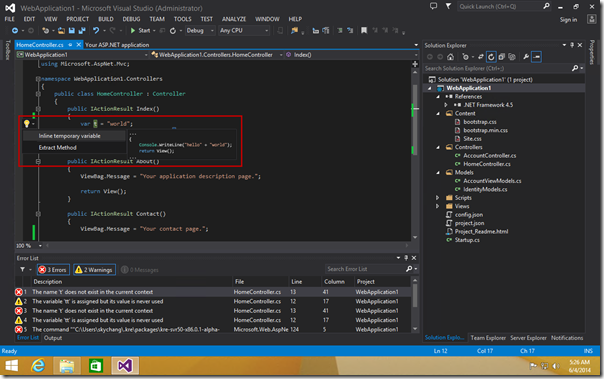
Task: Switch to Your ASP.NET application tab
Action: click(x=117, y=45)
